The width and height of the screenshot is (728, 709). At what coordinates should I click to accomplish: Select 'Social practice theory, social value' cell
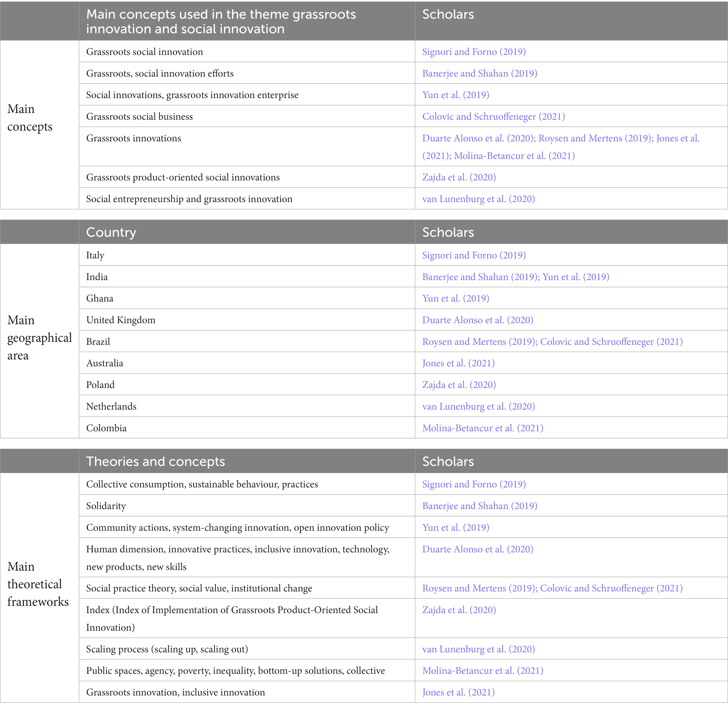(x=247, y=588)
